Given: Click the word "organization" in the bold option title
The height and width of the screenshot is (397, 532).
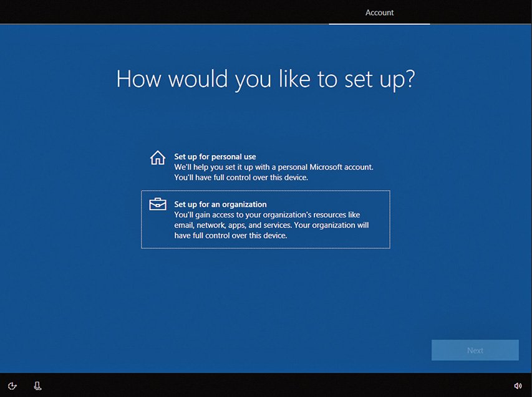Looking at the screenshot, I should pos(245,204).
